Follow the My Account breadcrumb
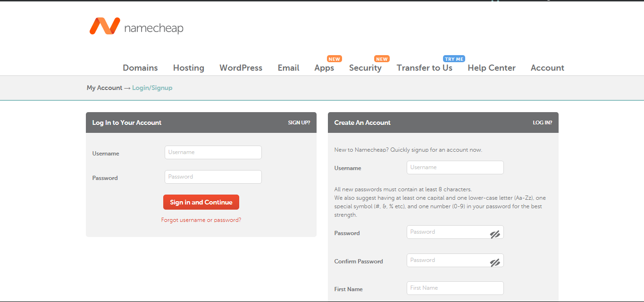 pyautogui.click(x=104, y=88)
